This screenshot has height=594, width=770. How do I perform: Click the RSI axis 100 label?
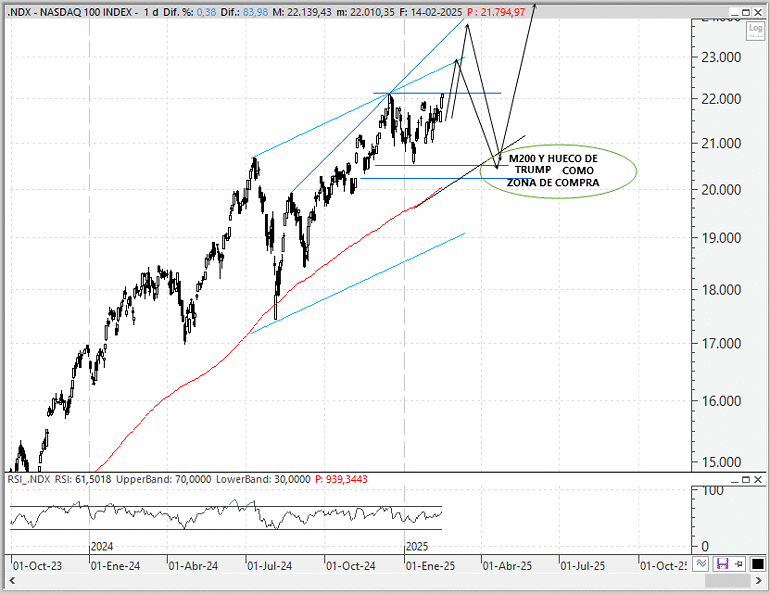pyautogui.click(x=712, y=490)
